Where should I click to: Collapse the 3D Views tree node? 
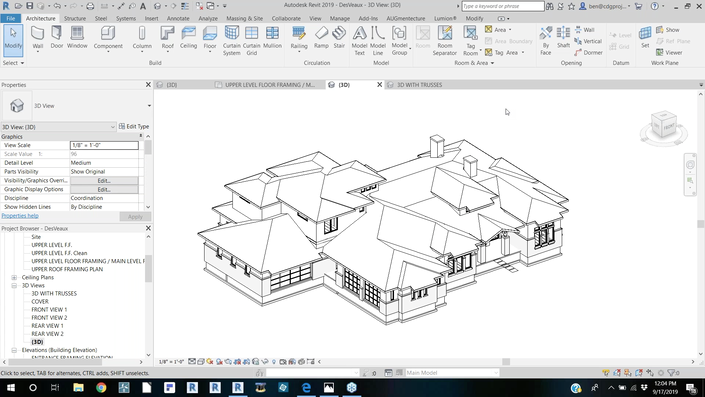[x=14, y=285]
